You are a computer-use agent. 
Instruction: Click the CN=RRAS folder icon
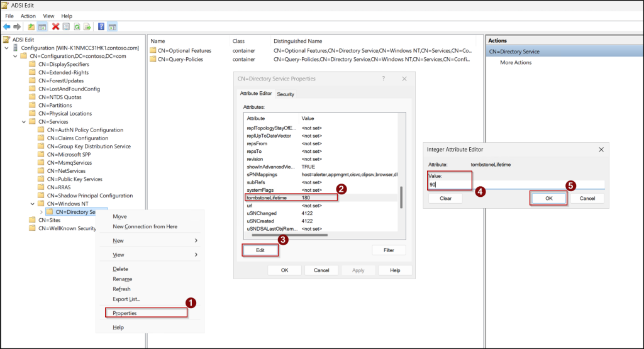(41, 187)
